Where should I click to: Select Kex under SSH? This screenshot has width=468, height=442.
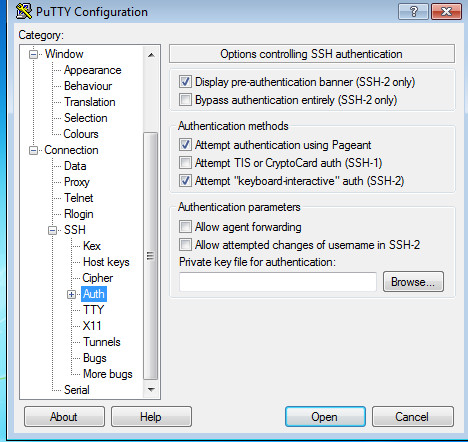pos(92,246)
